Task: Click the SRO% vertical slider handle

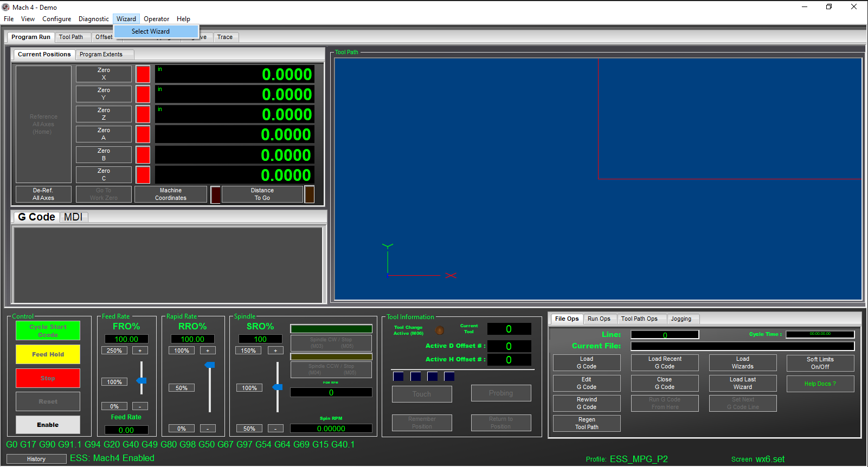Action: click(278, 387)
